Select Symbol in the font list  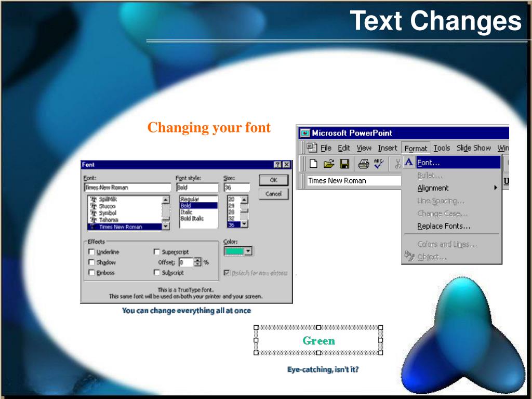click(125, 213)
